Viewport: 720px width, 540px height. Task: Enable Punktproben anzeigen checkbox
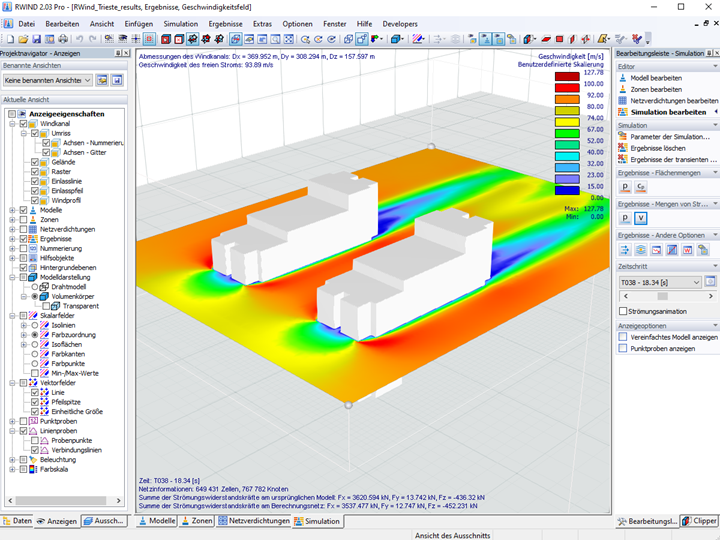[623, 349]
